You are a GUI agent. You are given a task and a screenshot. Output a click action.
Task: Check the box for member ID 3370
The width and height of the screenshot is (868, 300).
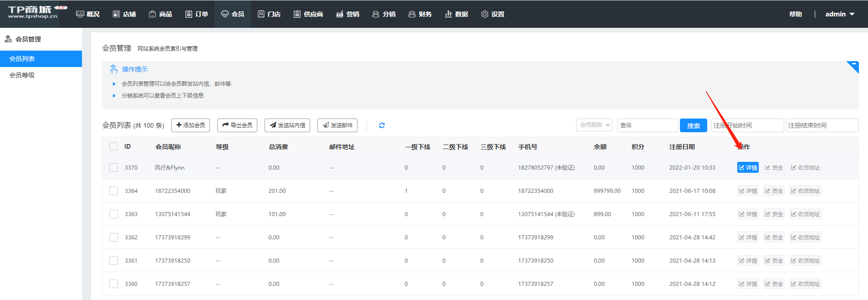[x=113, y=168]
